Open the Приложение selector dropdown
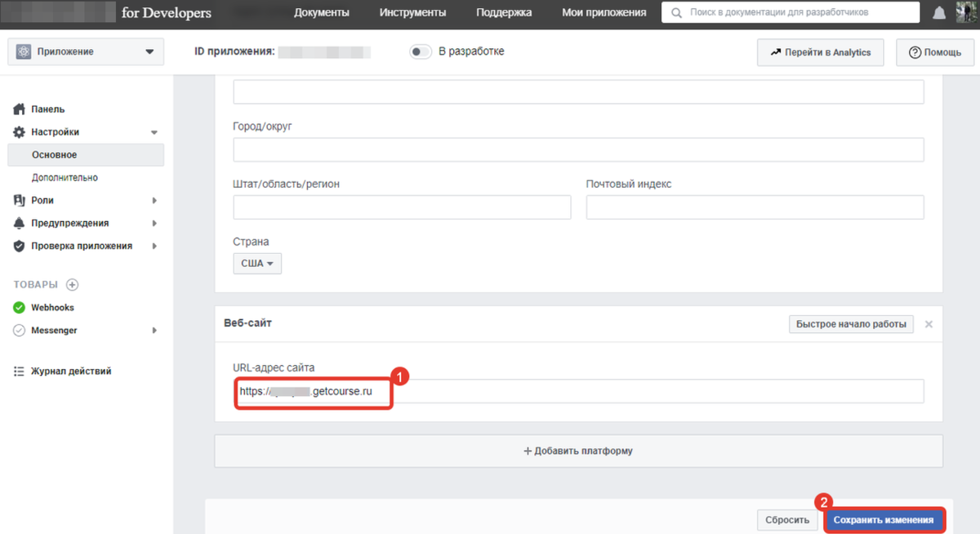 pyautogui.click(x=85, y=51)
